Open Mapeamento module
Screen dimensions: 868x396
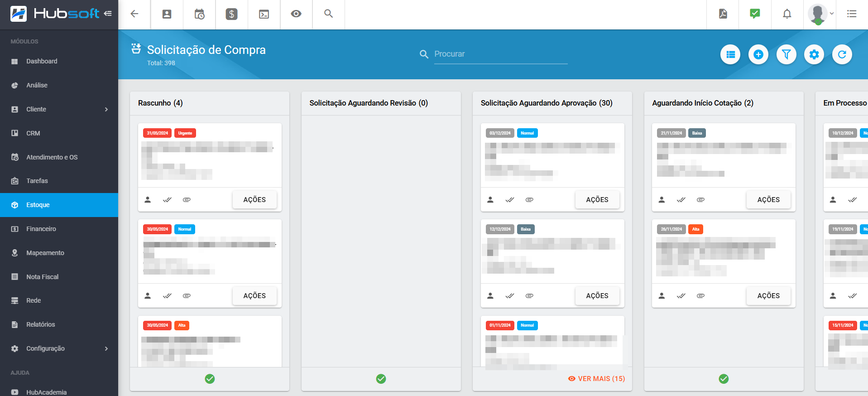tap(59, 253)
